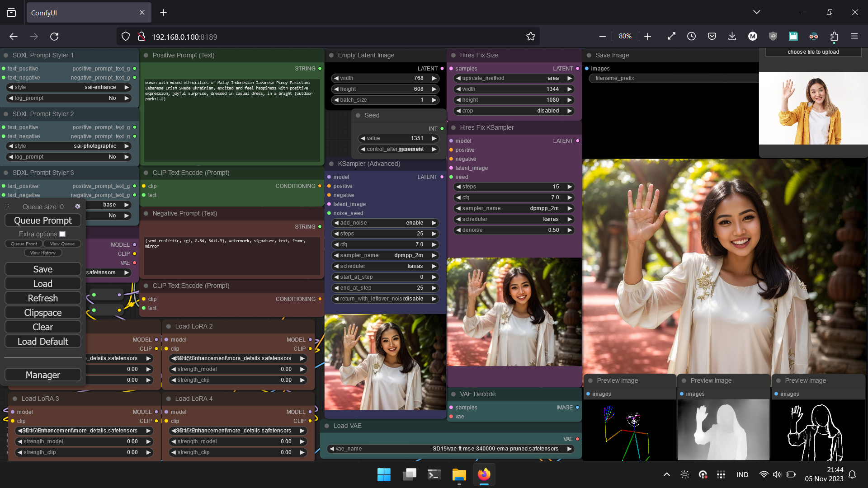Open the uBlock Origin shield extension icon
This screenshot has height=488, width=868.
pos(773,36)
